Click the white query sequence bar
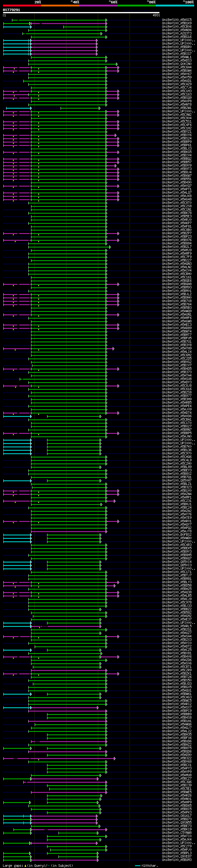 tap(81, 13)
